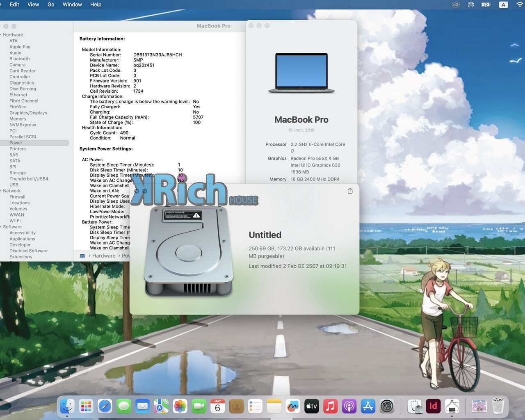Click MacBook Pro laptop image
This screenshot has height=420, width=525.
pos(301,73)
